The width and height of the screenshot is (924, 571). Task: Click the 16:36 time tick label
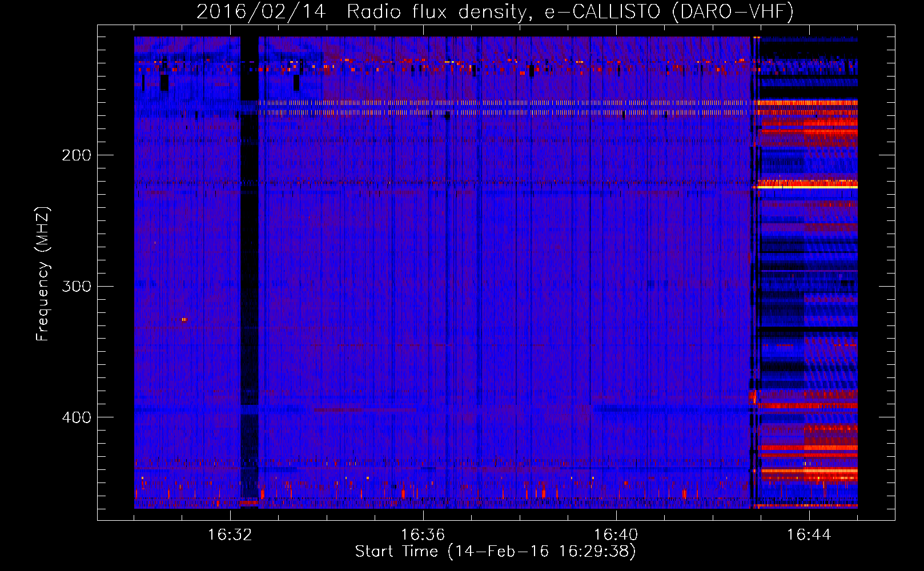423,535
